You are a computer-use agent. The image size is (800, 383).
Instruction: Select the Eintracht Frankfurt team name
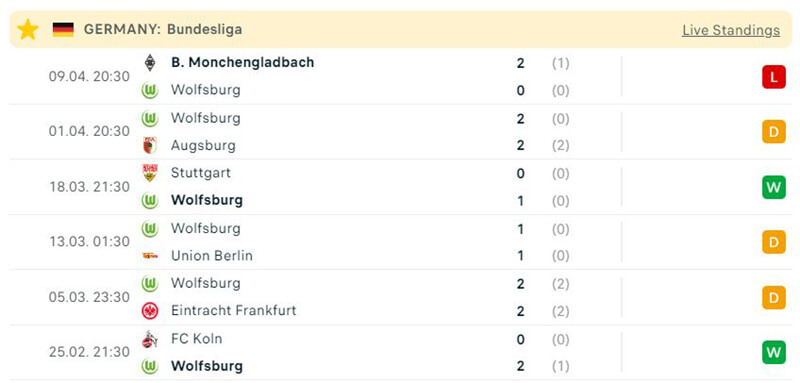pos(234,310)
